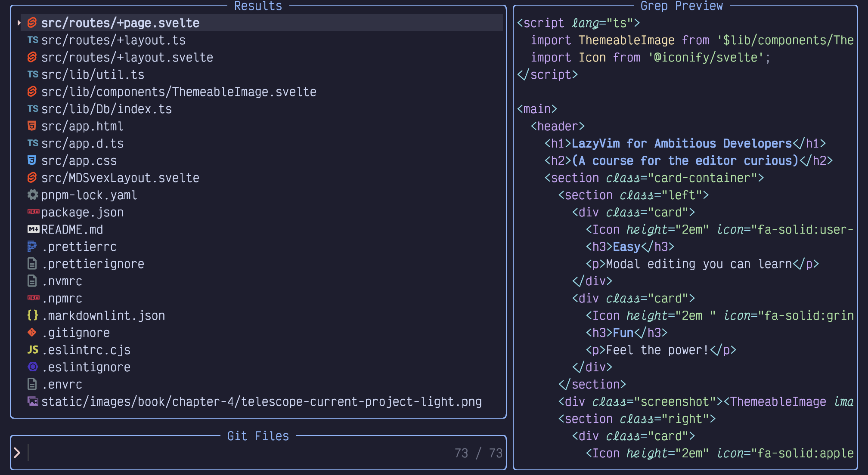Viewport: 868px width, 475px height.
Task: Click the TS icon beside src/app.d.ts
Action: click(33, 143)
